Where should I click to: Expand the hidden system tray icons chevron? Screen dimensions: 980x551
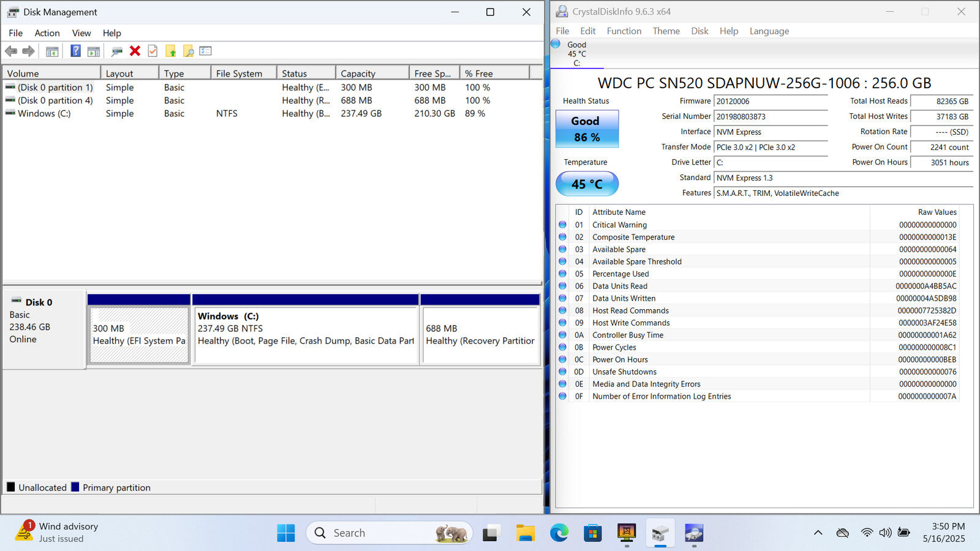tap(818, 533)
